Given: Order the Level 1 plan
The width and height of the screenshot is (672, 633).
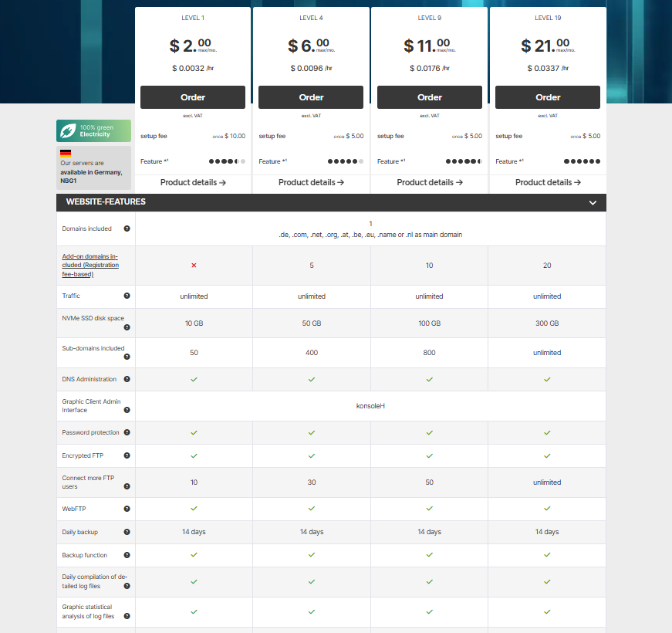Looking at the screenshot, I should (193, 97).
